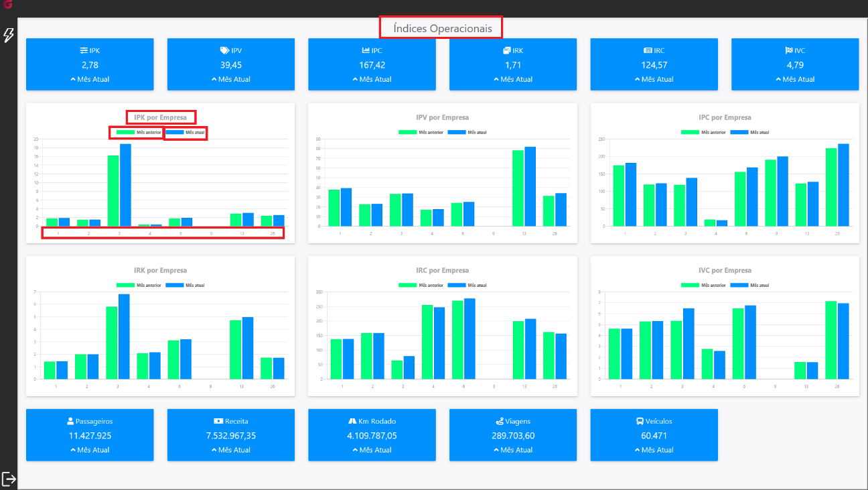Click the Veículos bus icon
The image size is (868, 490).
[x=640, y=421]
